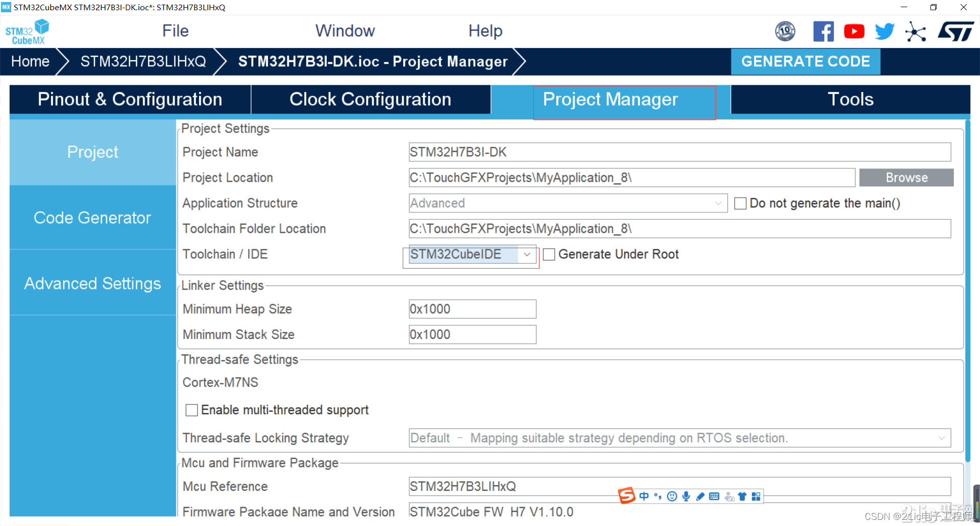This screenshot has width=980, height=526.
Task: Expand Thread-safe Locking Strategy dropdown
Action: point(679,438)
